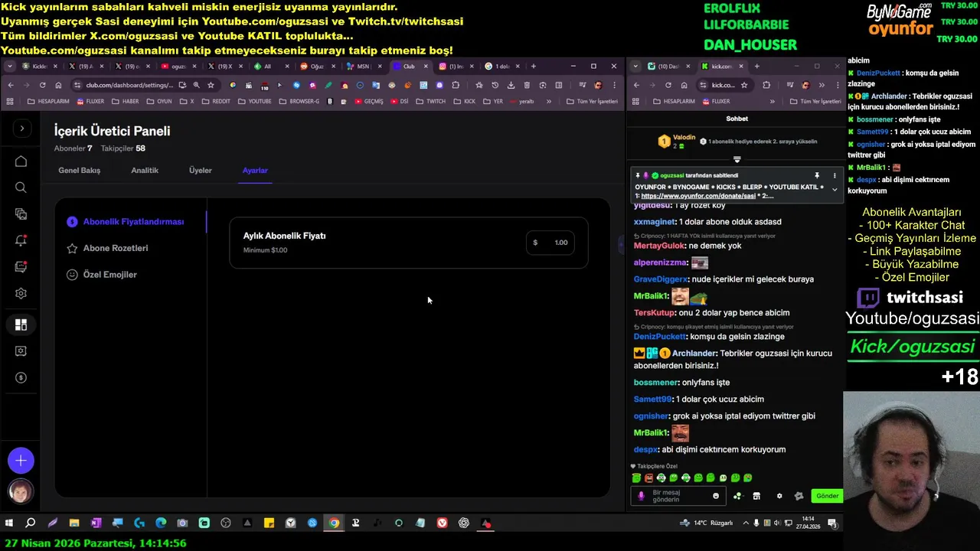The width and height of the screenshot is (980, 551).
Task: Open oyunfor.com donate link in pinned message
Action: [x=698, y=196]
